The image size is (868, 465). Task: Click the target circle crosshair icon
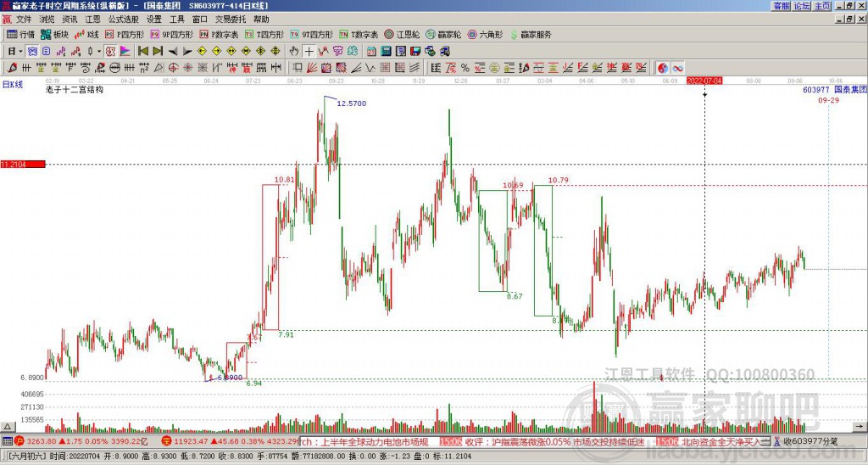click(173, 68)
